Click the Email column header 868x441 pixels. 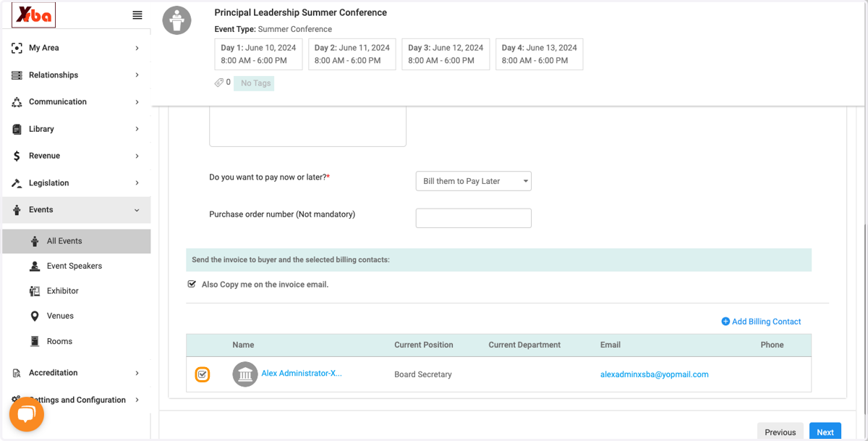pos(610,345)
